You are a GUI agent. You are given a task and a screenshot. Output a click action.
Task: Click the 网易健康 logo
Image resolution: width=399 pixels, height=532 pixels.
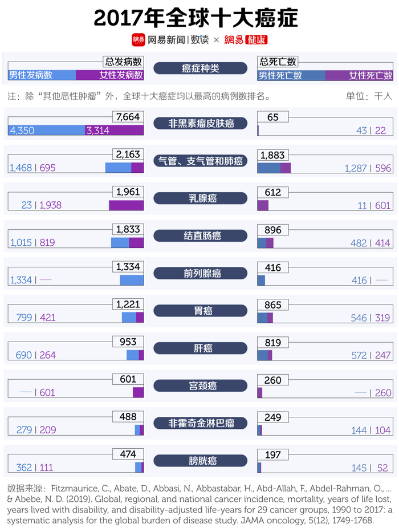(x=246, y=39)
